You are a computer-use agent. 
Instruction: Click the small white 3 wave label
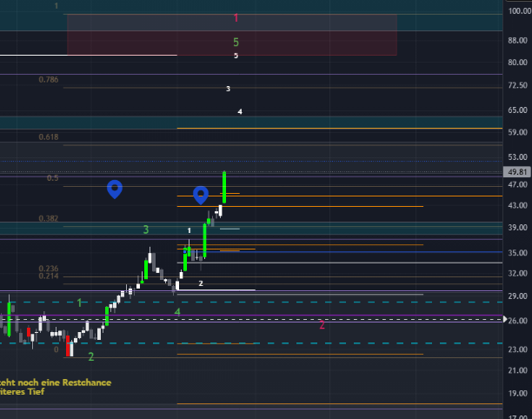(x=228, y=89)
